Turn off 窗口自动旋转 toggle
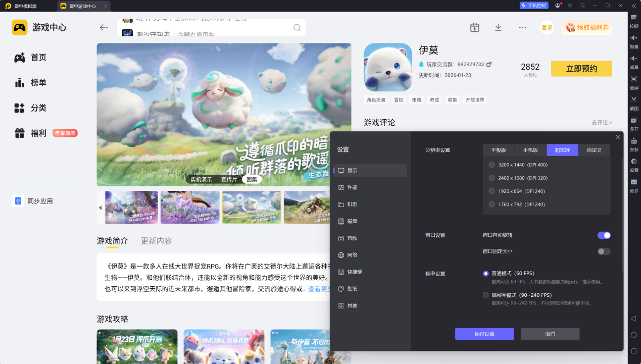 click(x=604, y=235)
